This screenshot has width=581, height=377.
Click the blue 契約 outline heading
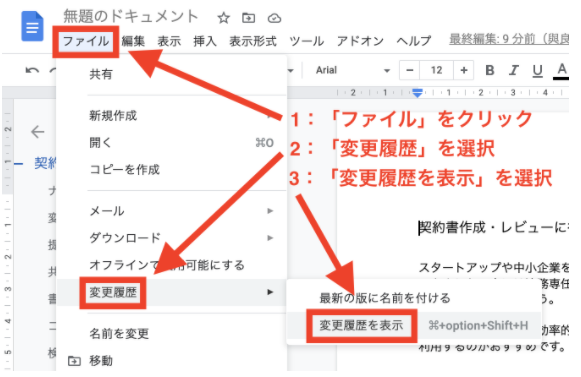coord(45,163)
